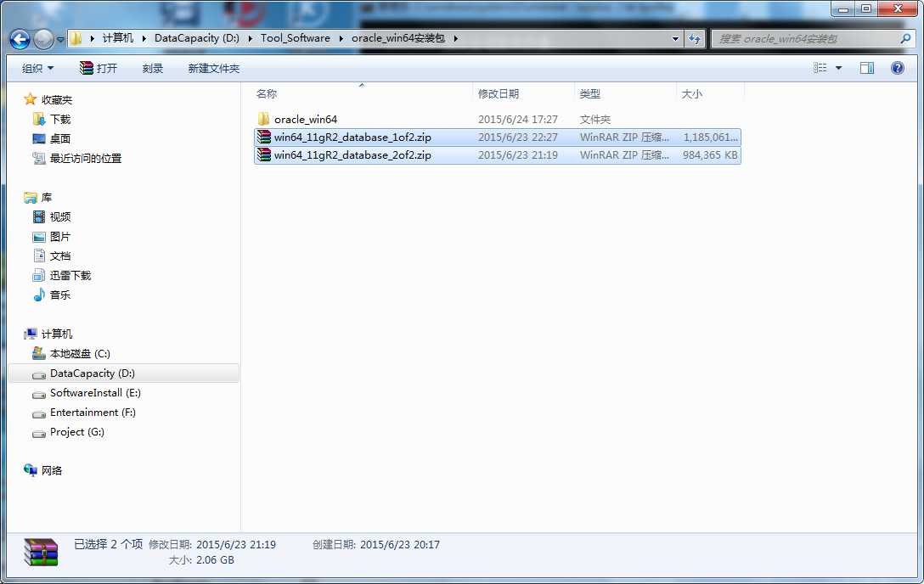Open 桌面 in the favorites list
Screen dimensions: 924x584
pos(60,139)
